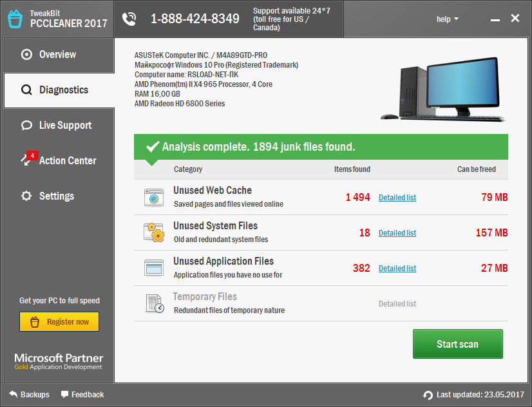The image size is (532, 407).
Task: Click the Get your PC to full speed text
Action: click(x=59, y=301)
